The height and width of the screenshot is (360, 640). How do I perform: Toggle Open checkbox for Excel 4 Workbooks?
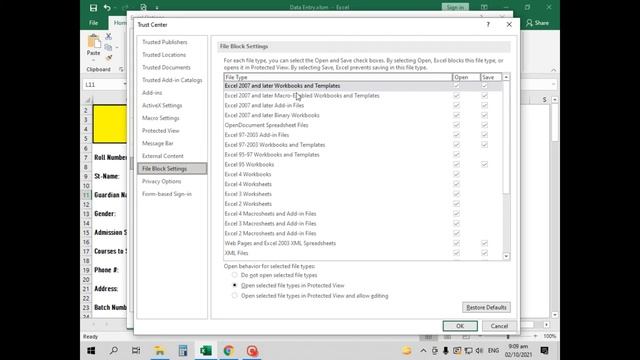(456, 174)
